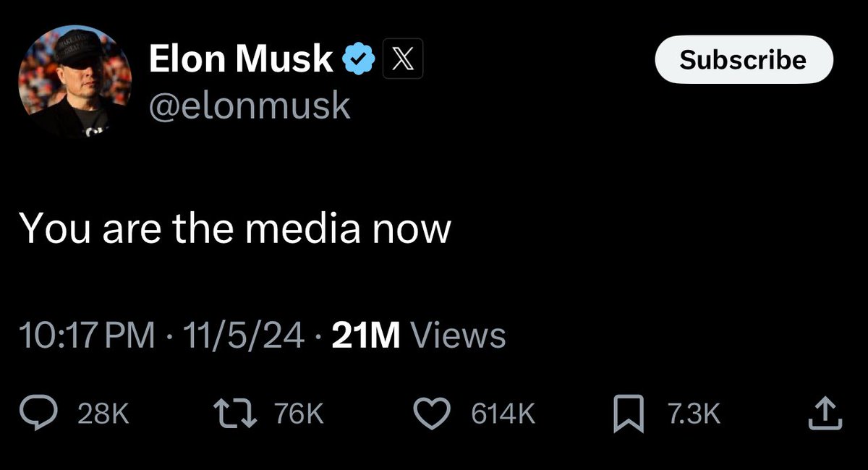Click the 76K reposts count

pyautogui.click(x=299, y=414)
